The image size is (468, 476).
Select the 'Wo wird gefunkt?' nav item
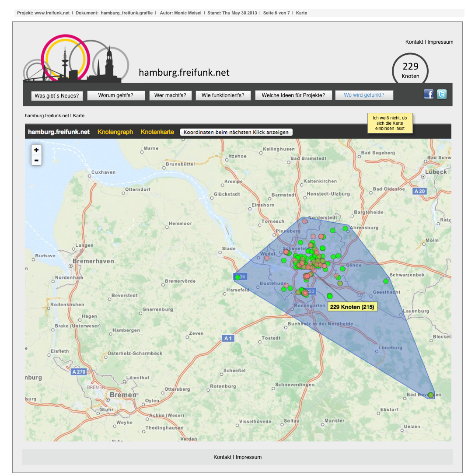pos(364,95)
